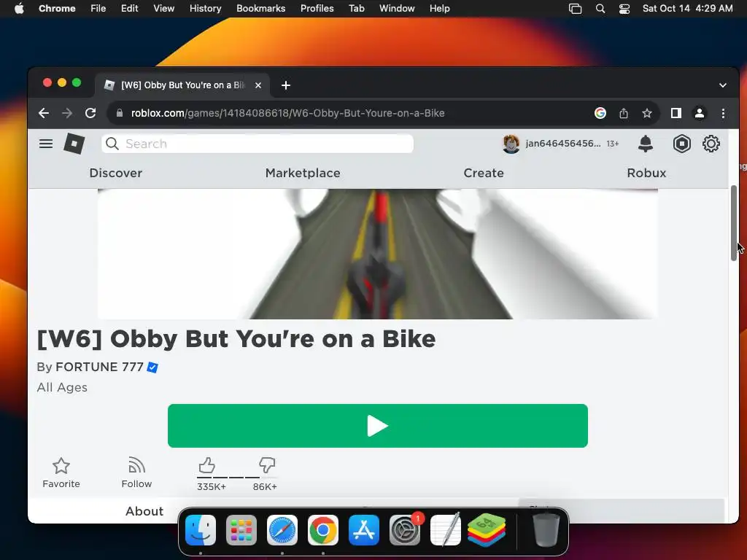Favorite the game with the star icon
The height and width of the screenshot is (560, 747).
61,466
